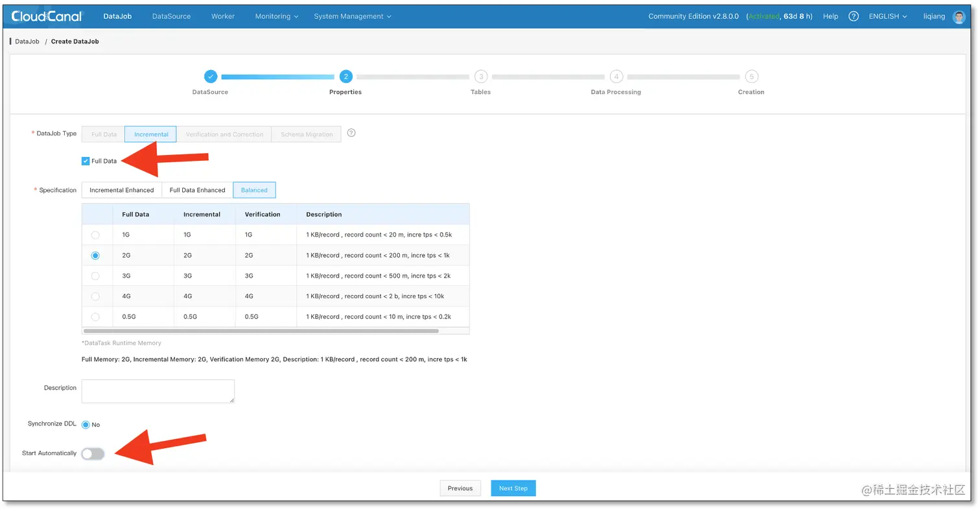Open the liqiang user avatar
Viewport: 980px width, 511px height.
959,17
